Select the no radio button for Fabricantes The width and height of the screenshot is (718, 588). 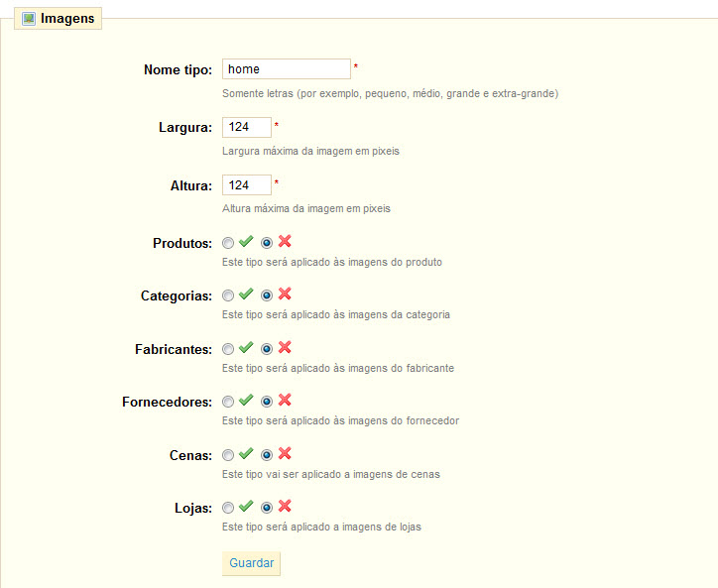(x=267, y=349)
